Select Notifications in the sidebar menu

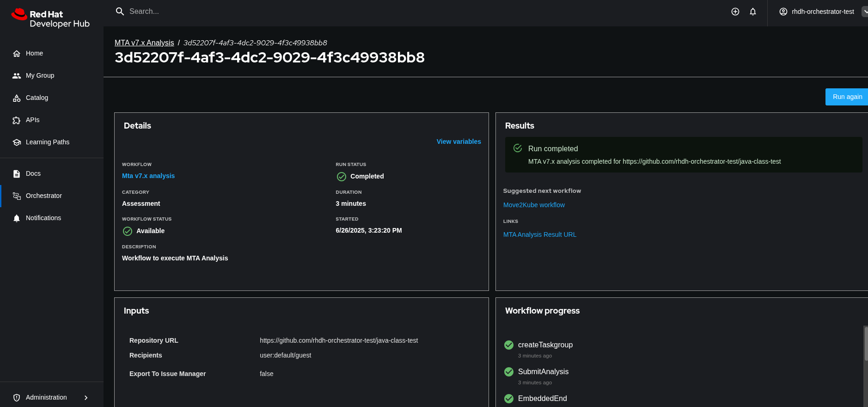tap(43, 218)
